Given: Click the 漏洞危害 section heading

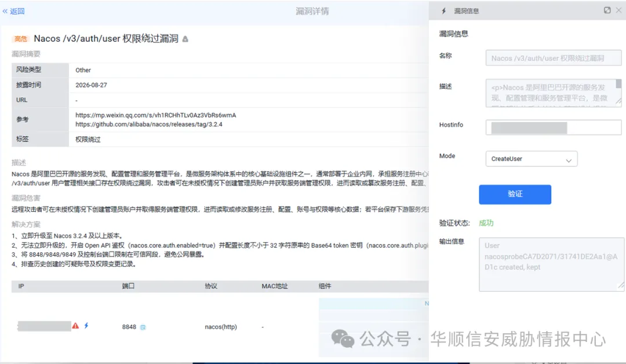Looking at the screenshot, I should [x=26, y=198].
